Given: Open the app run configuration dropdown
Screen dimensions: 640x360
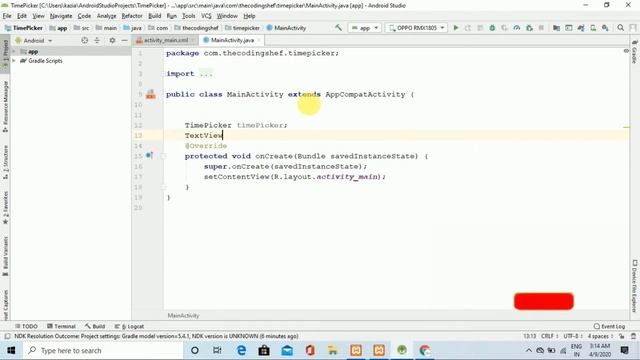Looking at the screenshot, I should point(365,28).
